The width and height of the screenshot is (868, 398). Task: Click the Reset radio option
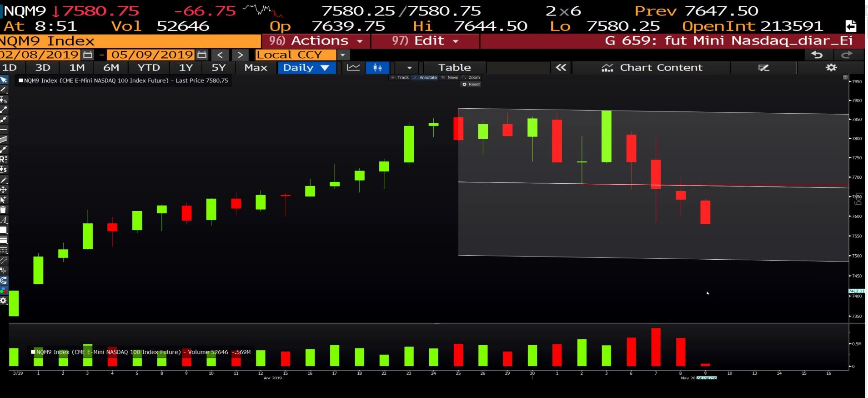(x=471, y=84)
